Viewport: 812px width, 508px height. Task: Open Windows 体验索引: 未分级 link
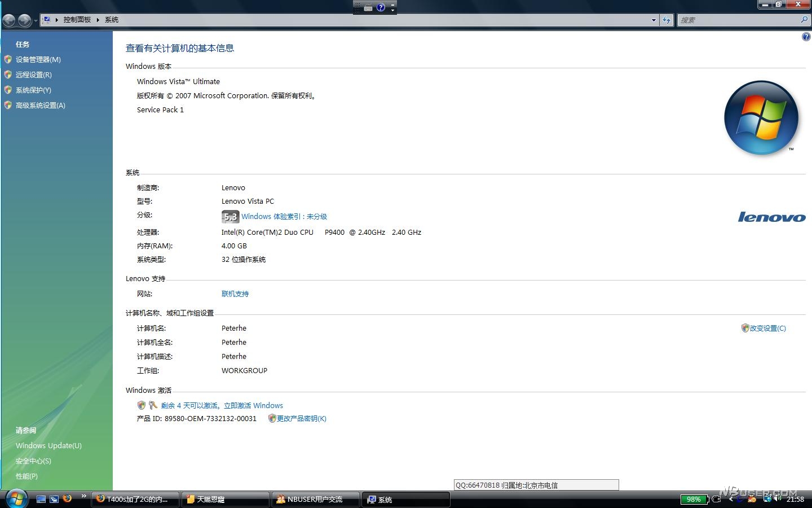[x=284, y=217]
